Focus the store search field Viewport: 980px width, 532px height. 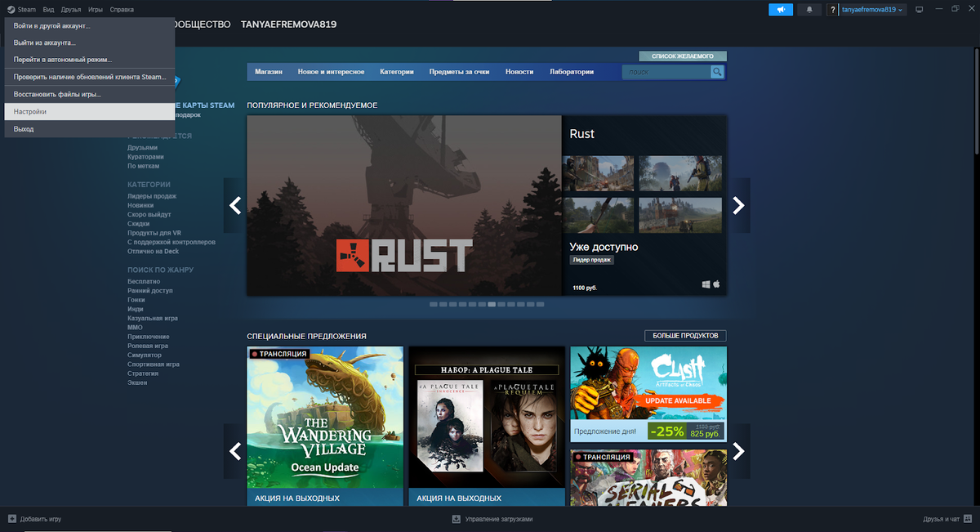click(666, 72)
